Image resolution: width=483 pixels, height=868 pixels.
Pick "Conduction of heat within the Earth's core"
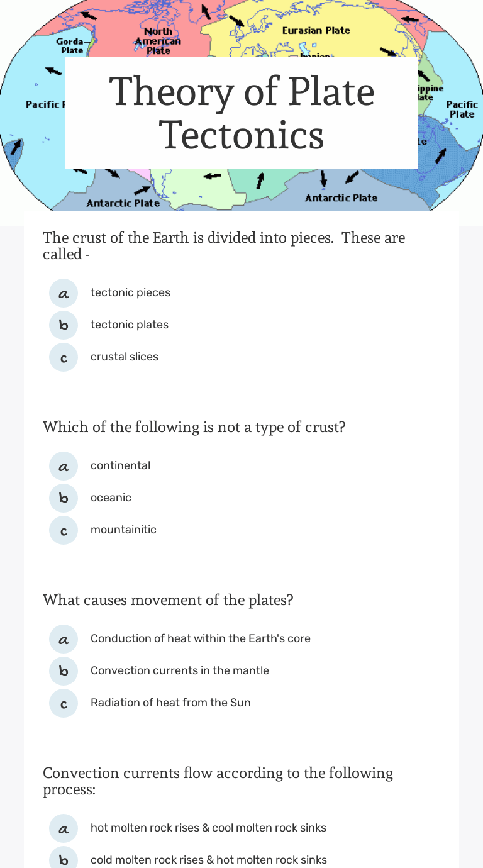pos(200,638)
